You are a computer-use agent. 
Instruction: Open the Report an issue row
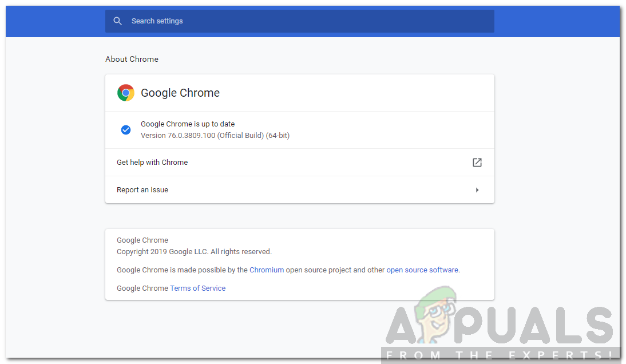coord(300,190)
